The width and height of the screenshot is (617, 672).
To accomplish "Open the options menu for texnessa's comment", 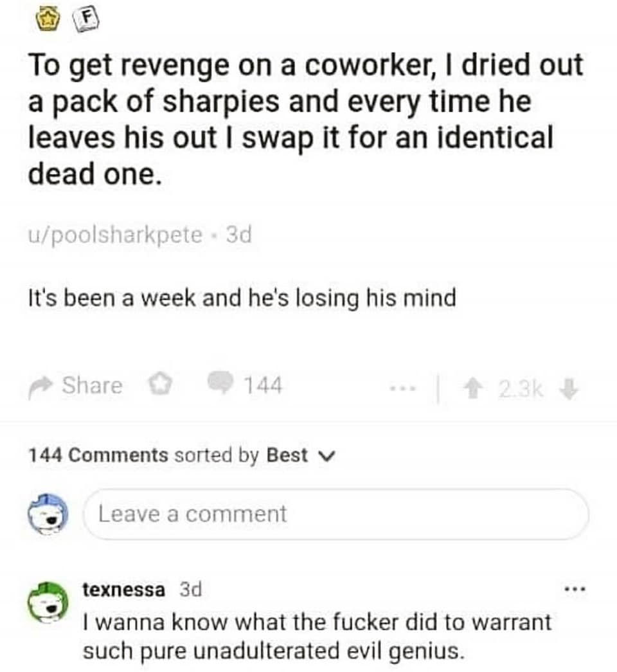I will point(575,590).
